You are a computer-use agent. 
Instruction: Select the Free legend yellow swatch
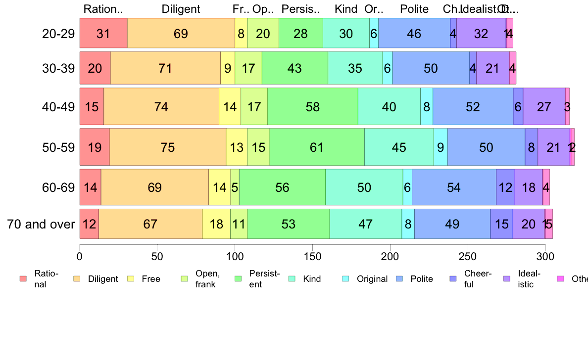tap(131, 278)
